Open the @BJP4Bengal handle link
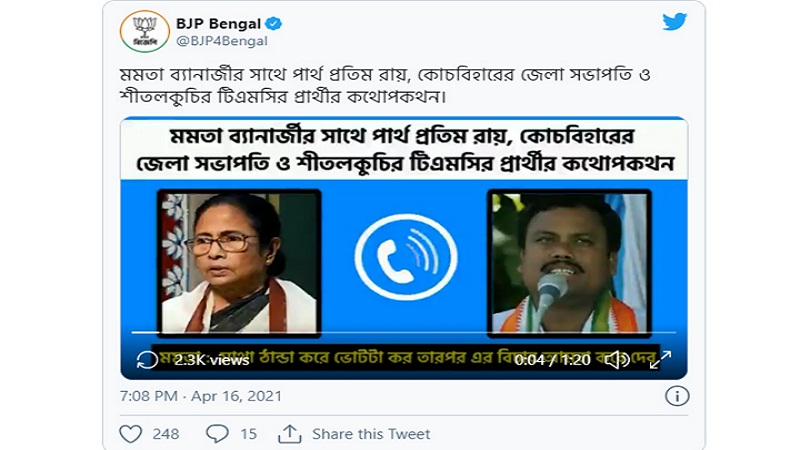800x450 pixels. coord(221,41)
